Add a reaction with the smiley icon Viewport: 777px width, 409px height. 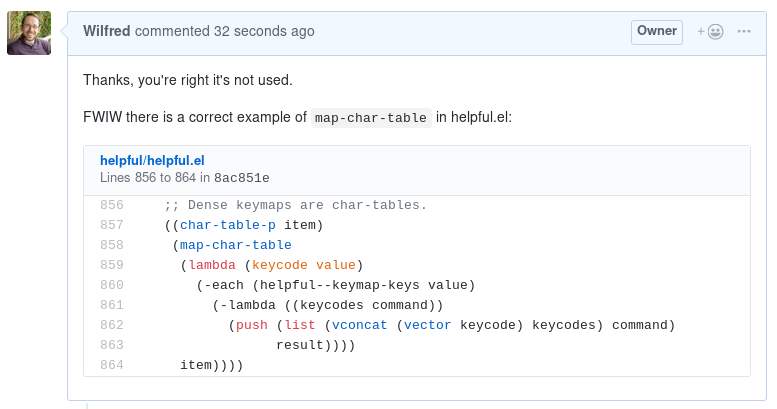[x=710, y=31]
